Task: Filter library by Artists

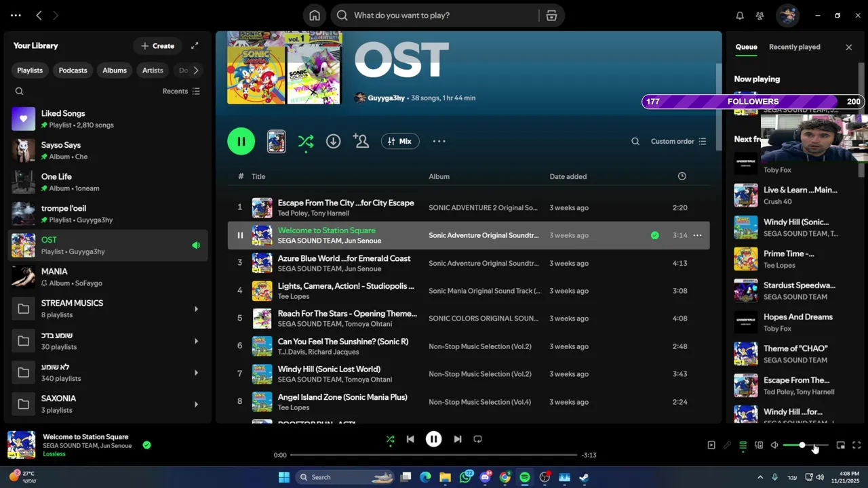Action: (x=153, y=70)
